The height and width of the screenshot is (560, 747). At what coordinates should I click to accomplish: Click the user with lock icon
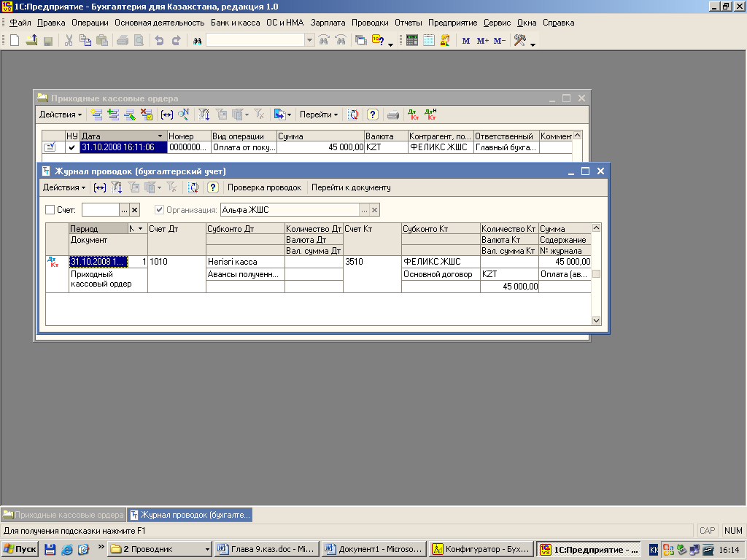click(445, 41)
